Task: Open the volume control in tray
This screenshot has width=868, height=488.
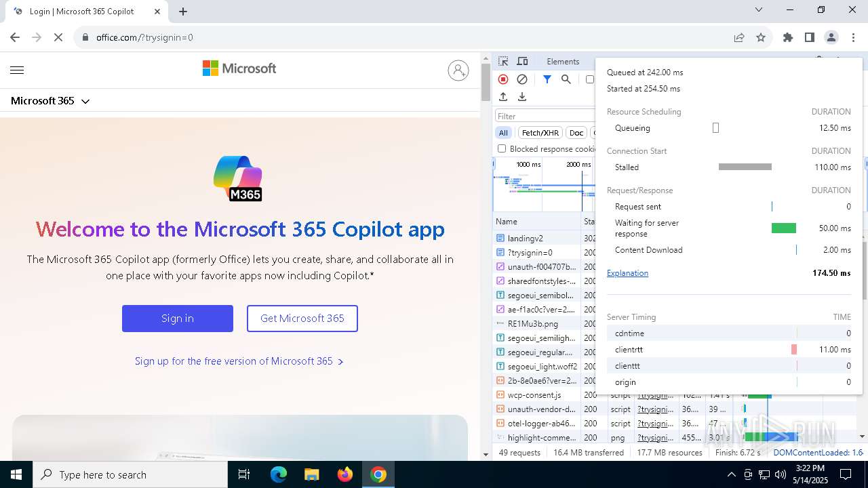Action: tap(781, 474)
